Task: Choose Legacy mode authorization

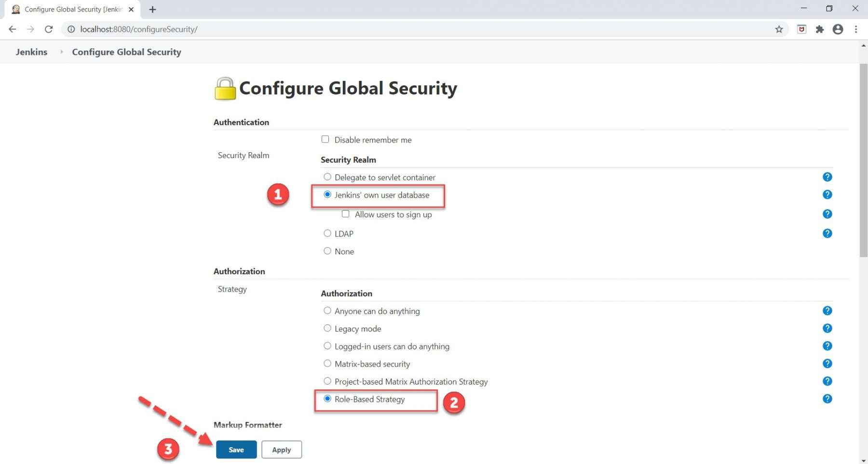Action: (x=327, y=328)
